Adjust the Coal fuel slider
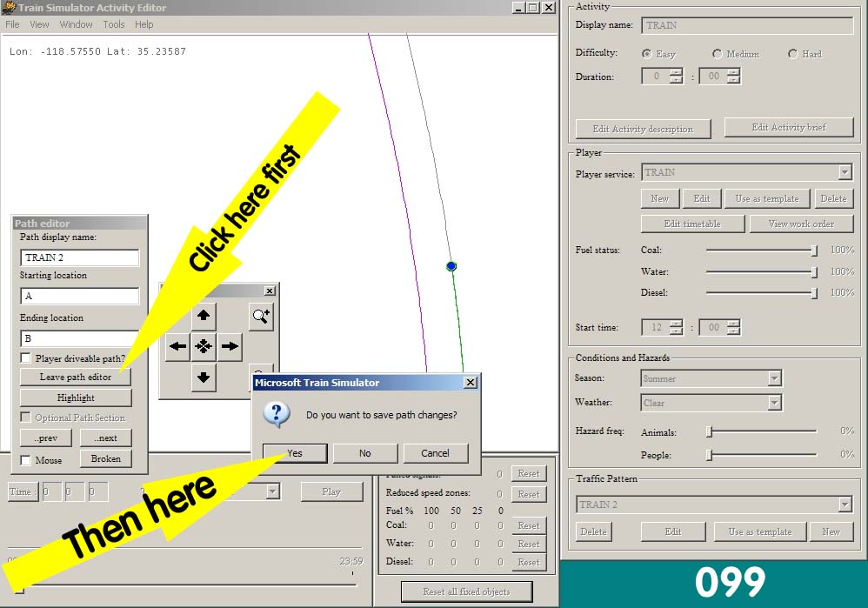Image resolution: width=868 pixels, height=608 pixels. point(814,251)
